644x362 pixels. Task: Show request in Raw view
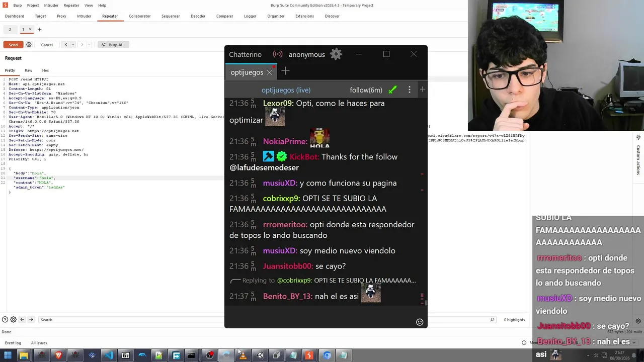tap(28, 70)
